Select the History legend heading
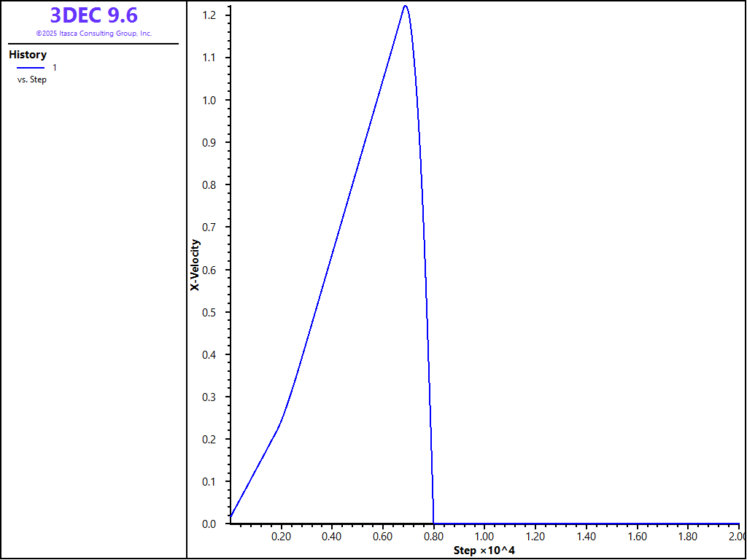This screenshot has height=560, width=747. pyautogui.click(x=28, y=55)
